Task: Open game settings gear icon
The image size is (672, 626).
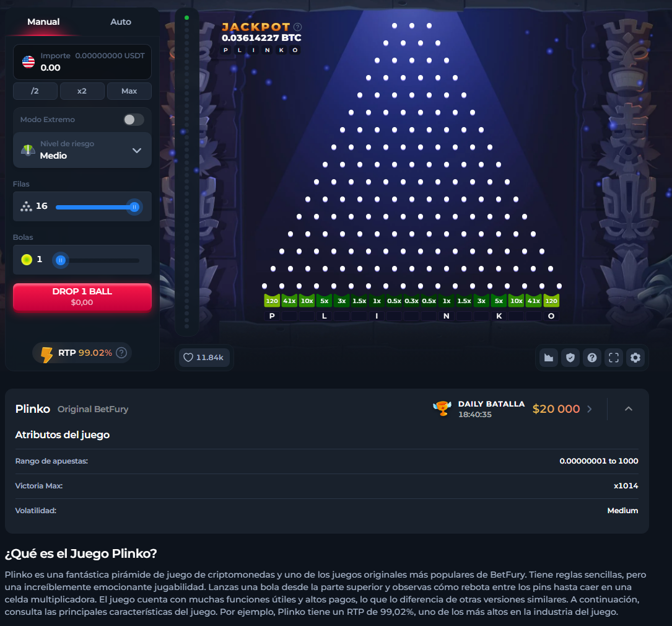Action: click(635, 358)
